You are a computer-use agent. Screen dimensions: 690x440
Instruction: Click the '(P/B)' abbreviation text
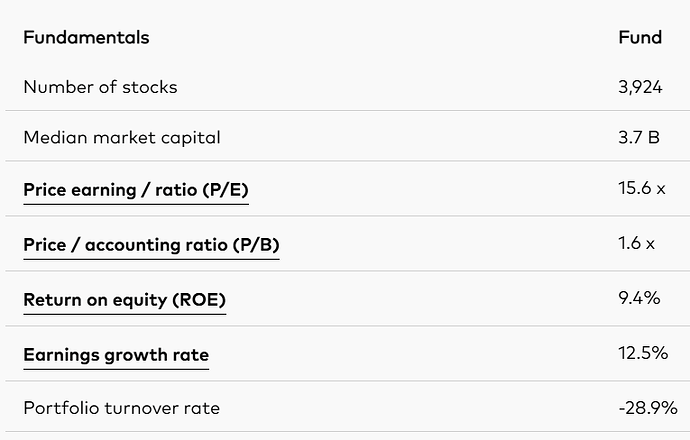256,245
